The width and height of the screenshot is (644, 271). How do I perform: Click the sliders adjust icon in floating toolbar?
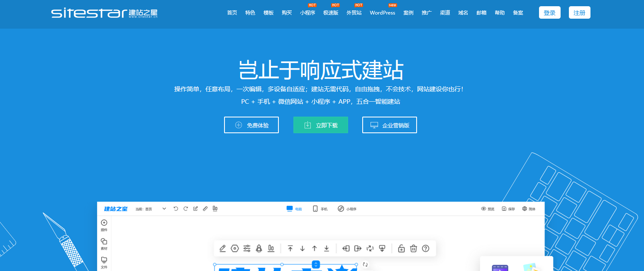pos(247,249)
